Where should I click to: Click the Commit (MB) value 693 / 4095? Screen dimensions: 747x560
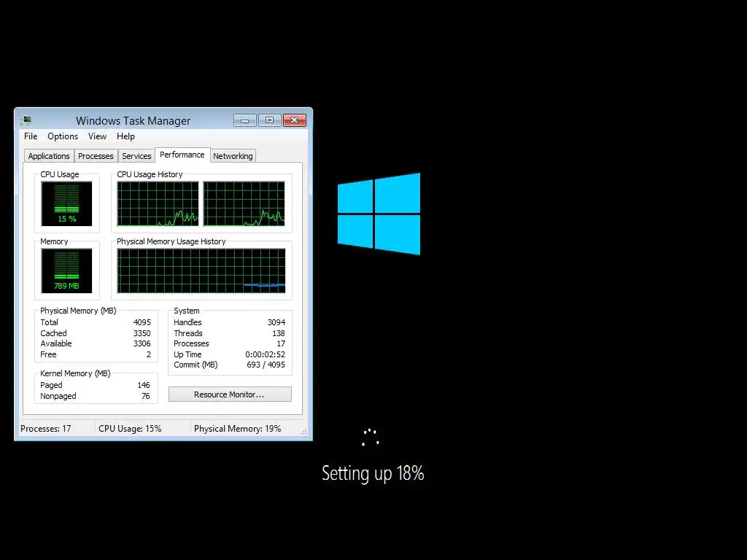pyautogui.click(x=266, y=365)
